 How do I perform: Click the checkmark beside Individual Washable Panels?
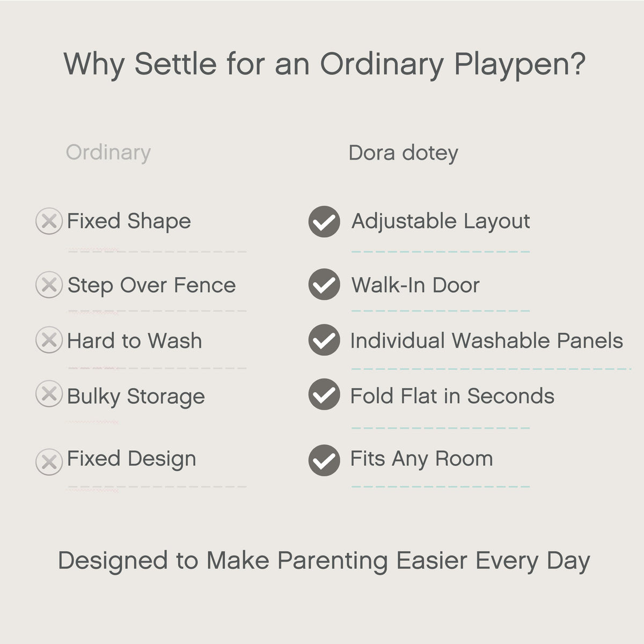tap(324, 340)
